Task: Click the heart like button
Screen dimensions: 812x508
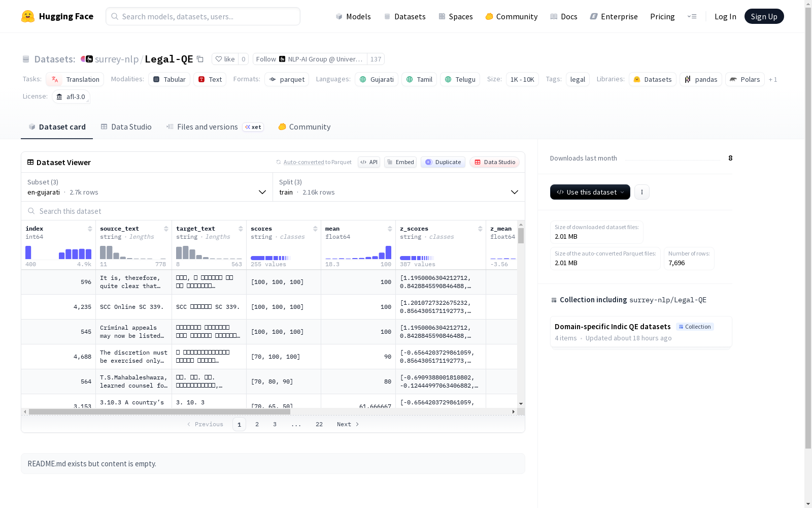Action: coord(225,59)
